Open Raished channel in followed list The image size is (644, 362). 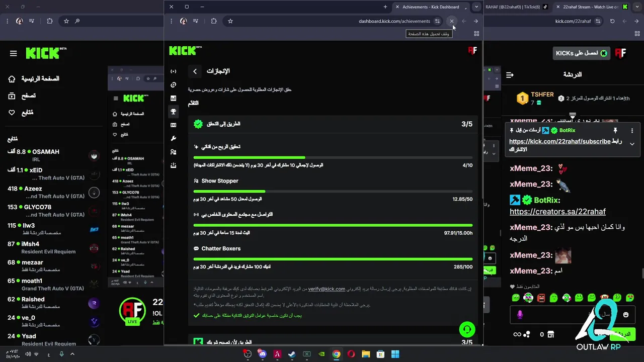(53, 303)
